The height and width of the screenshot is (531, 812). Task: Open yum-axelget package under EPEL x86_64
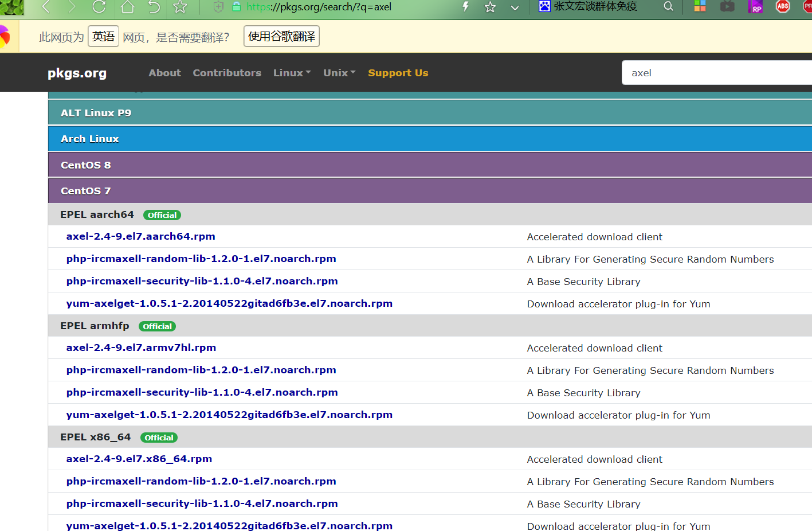pyautogui.click(x=229, y=525)
